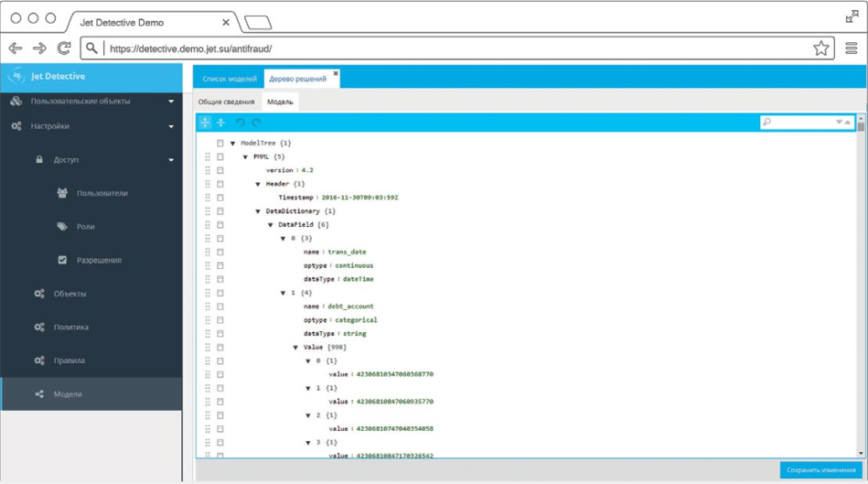Click the collapse all fields icon
Image resolution: width=868 pixels, height=484 pixels.
[x=220, y=123]
